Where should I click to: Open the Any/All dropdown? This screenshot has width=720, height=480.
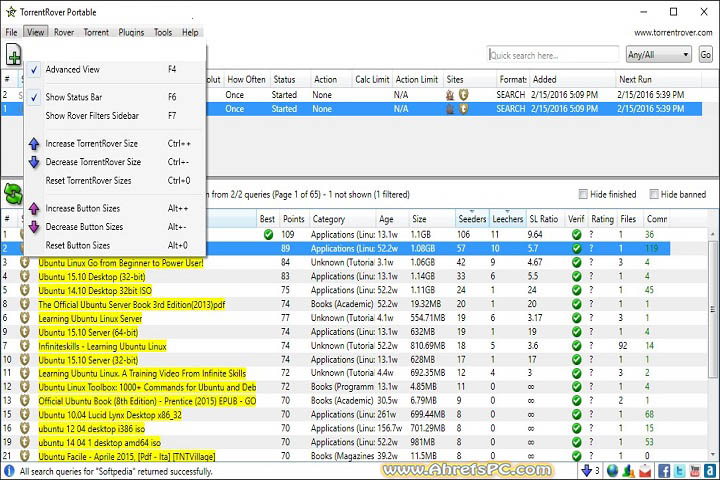point(659,55)
